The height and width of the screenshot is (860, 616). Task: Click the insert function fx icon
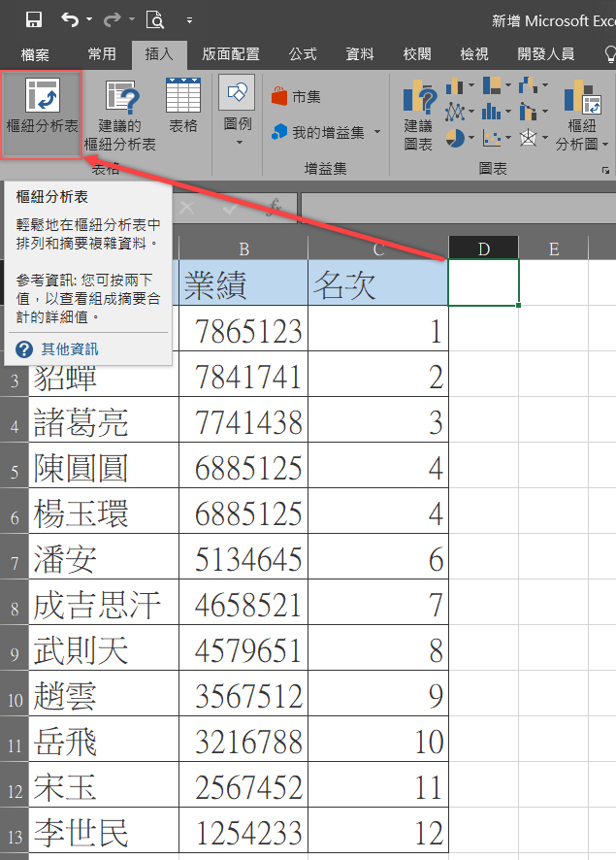coord(275,207)
